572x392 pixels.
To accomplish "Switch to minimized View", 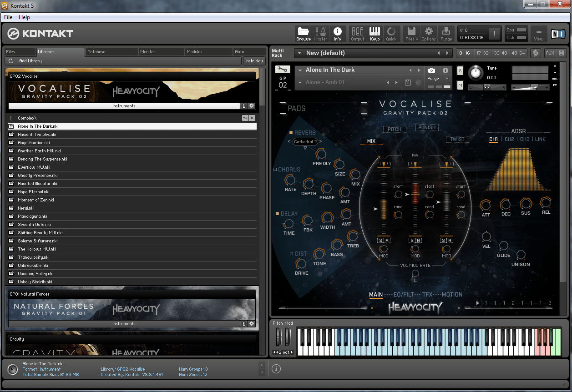I will [538, 34].
